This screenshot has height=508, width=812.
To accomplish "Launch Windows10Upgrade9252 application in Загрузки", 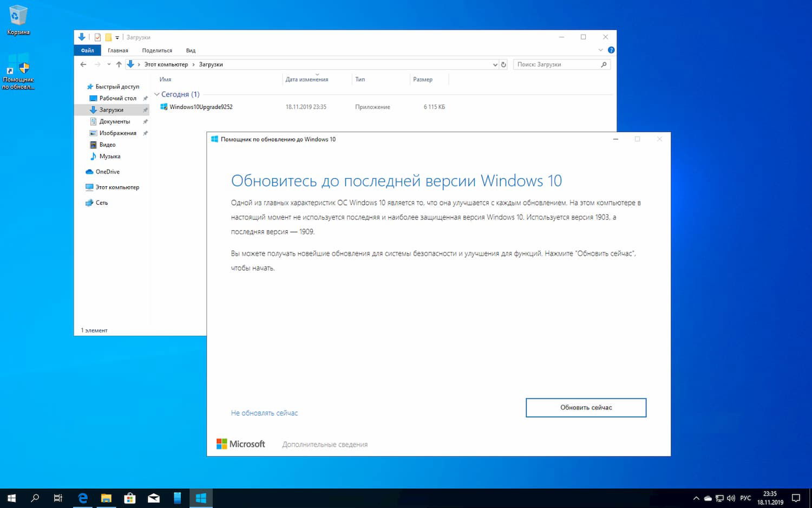I will (201, 107).
